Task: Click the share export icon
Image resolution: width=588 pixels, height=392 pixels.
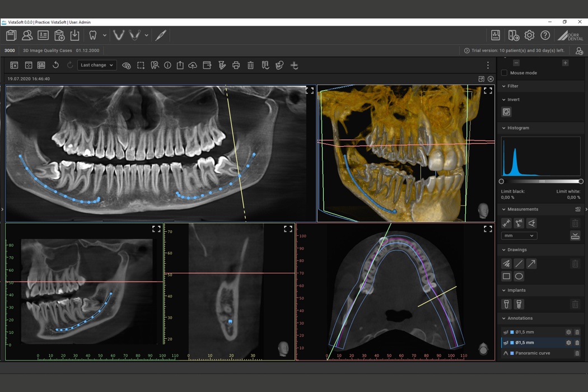Action: [180, 66]
